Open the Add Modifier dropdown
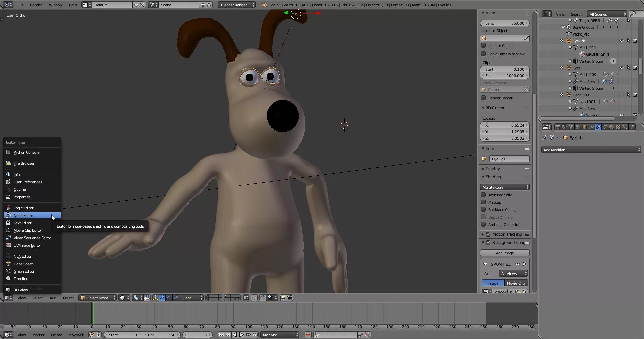This screenshot has height=339, width=644. [x=591, y=150]
